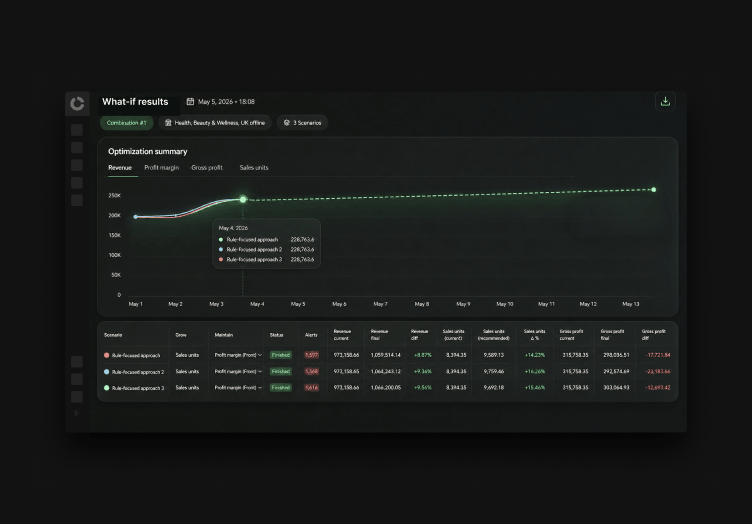Click the May 10 x-axis label

(x=505, y=304)
